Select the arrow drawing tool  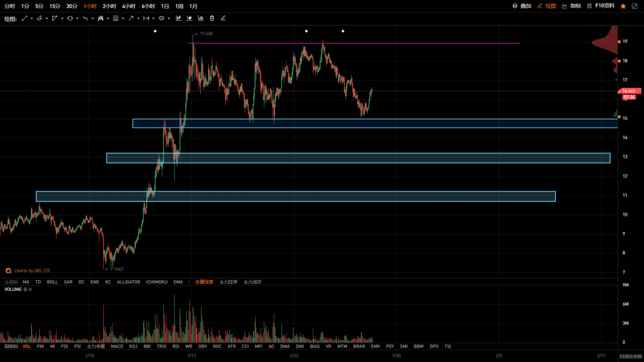point(131,18)
